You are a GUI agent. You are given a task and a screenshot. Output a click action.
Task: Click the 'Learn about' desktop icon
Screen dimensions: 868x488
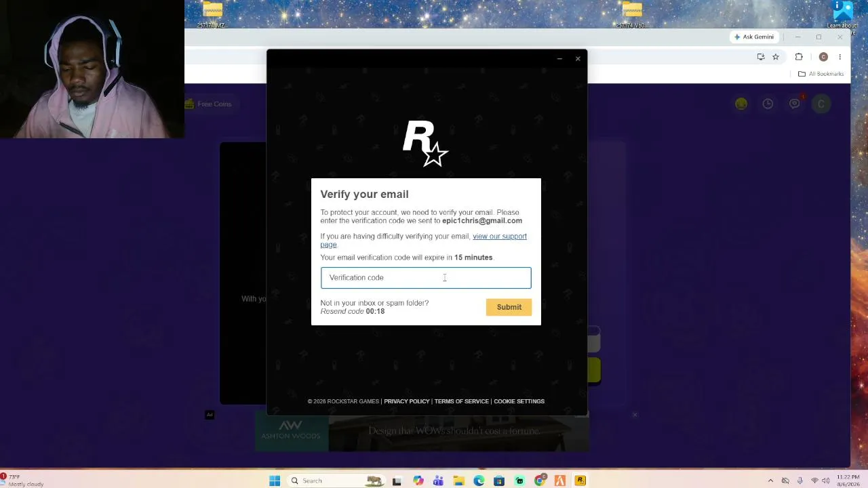[x=842, y=15]
